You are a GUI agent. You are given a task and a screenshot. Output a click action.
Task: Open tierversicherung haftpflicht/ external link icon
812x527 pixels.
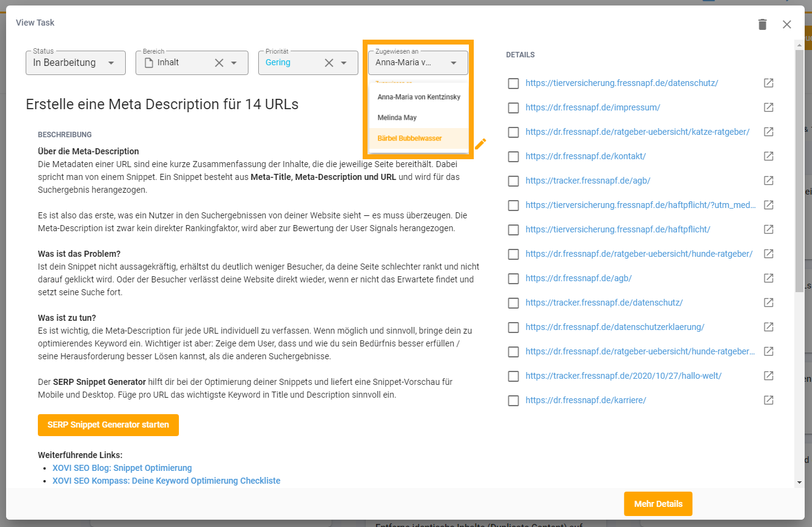click(x=769, y=229)
